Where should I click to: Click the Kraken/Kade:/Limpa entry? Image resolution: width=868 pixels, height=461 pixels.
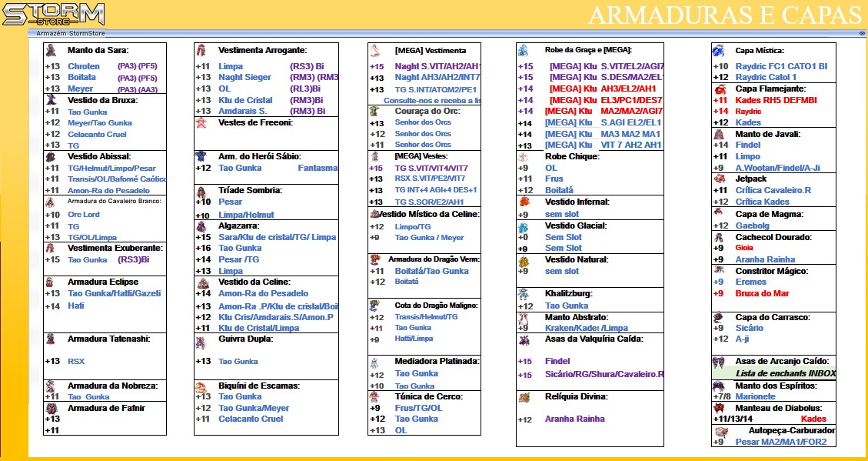click(x=587, y=328)
